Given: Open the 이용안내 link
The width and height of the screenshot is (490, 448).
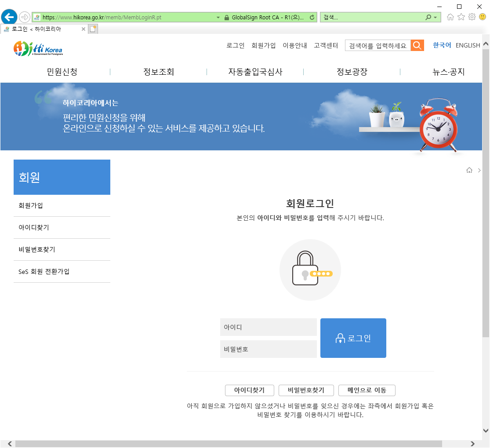Looking at the screenshot, I should point(295,45).
